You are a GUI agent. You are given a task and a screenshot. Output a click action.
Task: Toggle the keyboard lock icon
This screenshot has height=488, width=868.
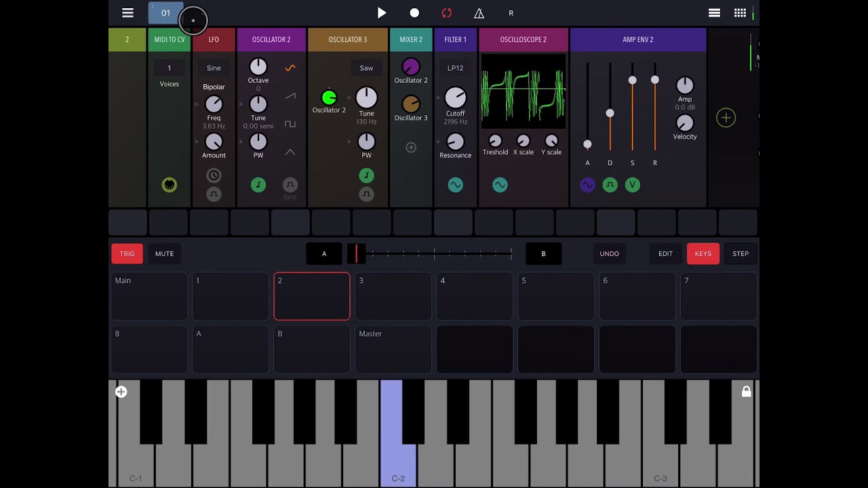(746, 392)
